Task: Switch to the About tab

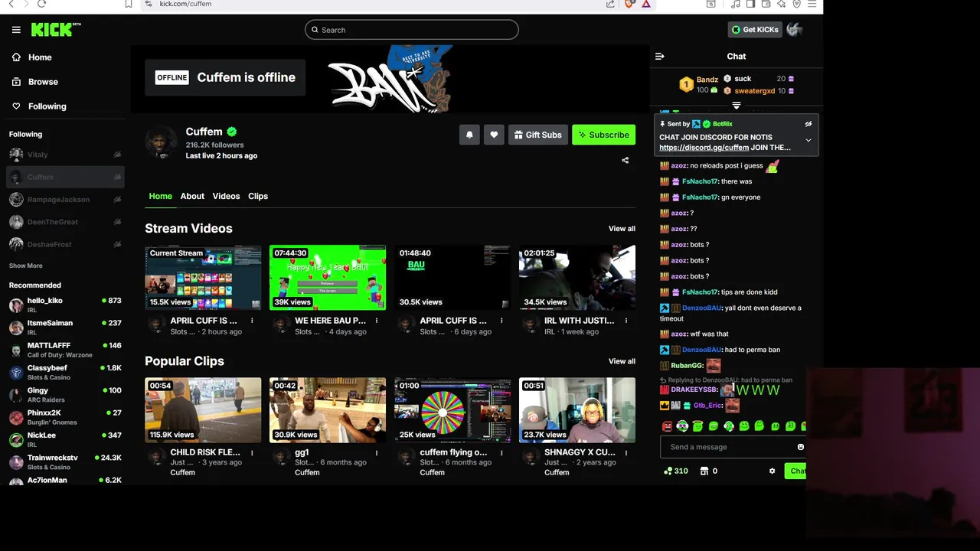Action: tap(192, 196)
